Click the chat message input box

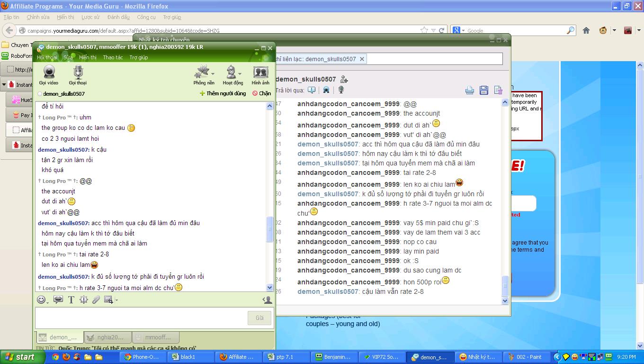tap(141, 318)
